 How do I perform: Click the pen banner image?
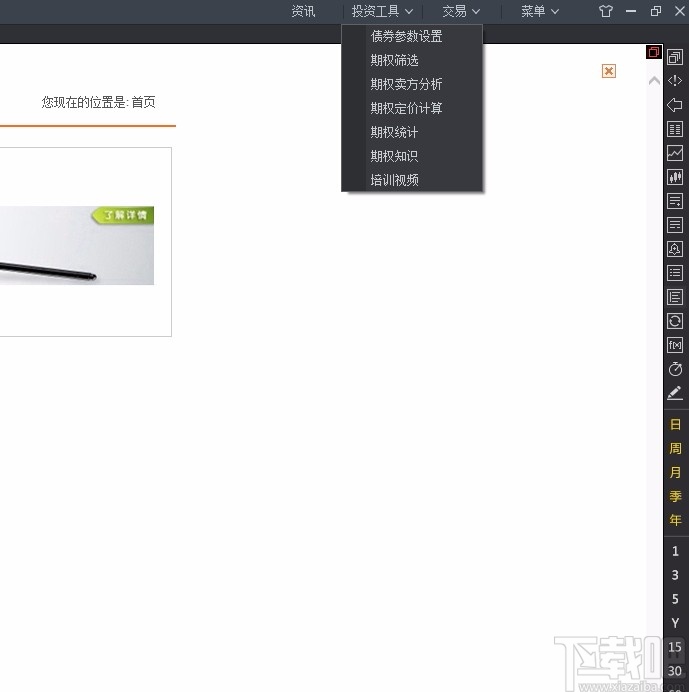coord(77,245)
